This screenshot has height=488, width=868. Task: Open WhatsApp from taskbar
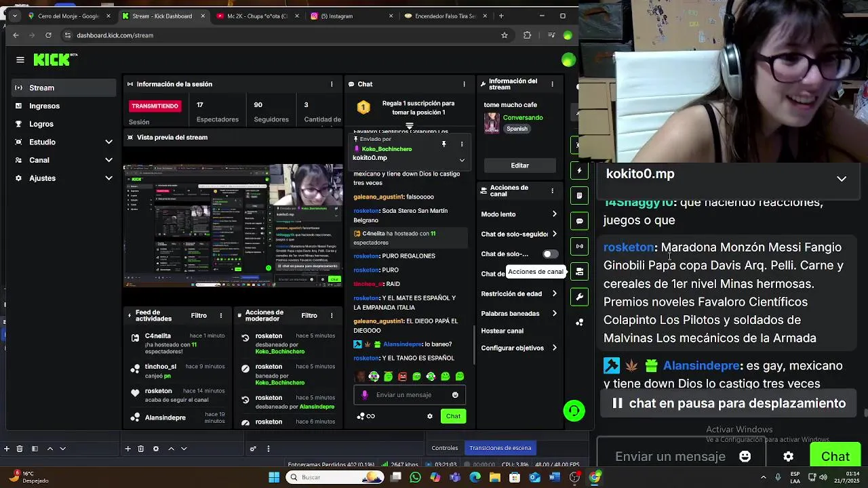415,477
